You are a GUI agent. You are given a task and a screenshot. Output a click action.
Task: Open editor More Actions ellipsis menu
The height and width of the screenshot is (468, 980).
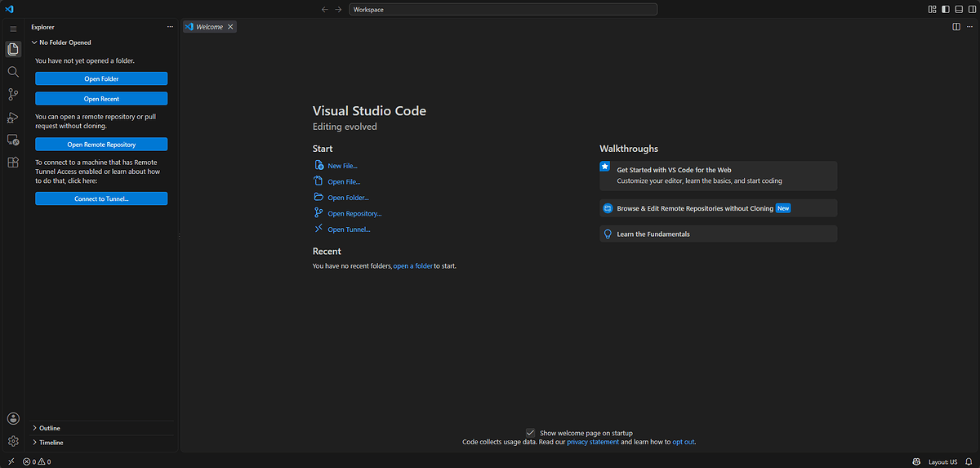(969, 26)
